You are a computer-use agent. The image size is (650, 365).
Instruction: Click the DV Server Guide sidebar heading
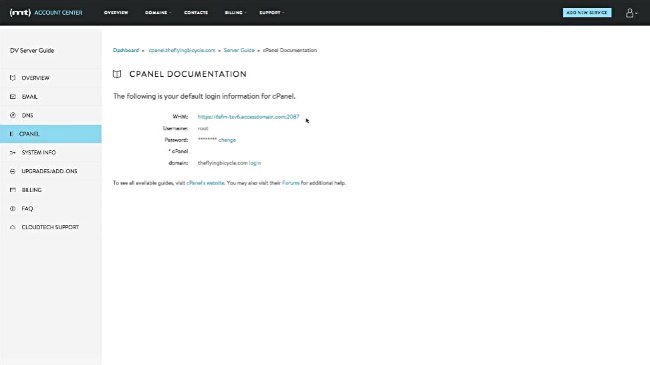[x=32, y=50]
